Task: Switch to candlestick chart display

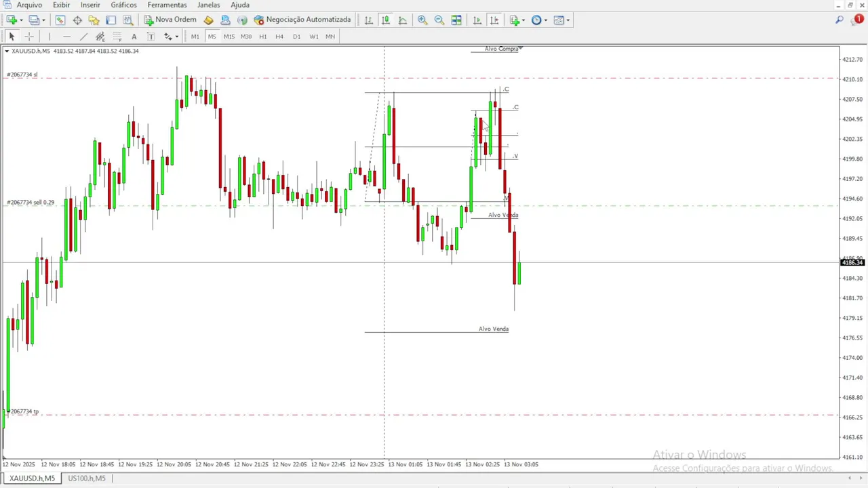Action: (x=386, y=20)
